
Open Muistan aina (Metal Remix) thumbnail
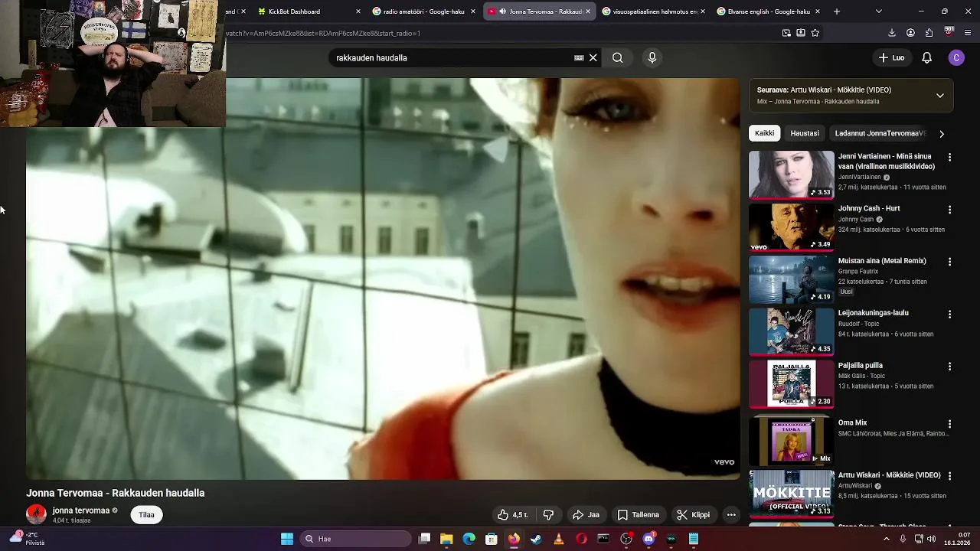pyautogui.click(x=791, y=279)
